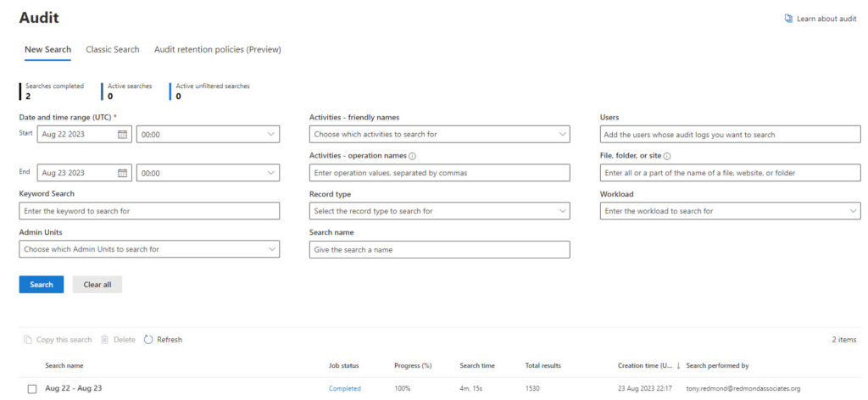This screenshot has width=868, height=400.
Task: Sort by Creation time column arrow
Action: click(679, 366)
